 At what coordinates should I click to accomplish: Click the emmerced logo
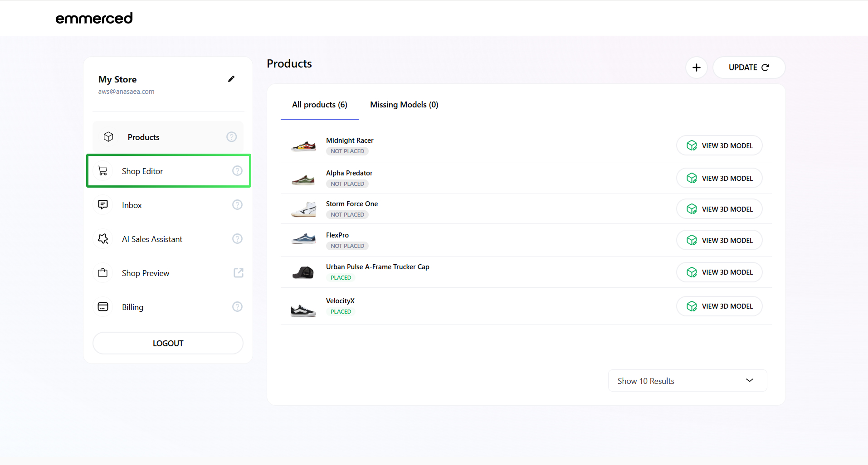(94, 18)
